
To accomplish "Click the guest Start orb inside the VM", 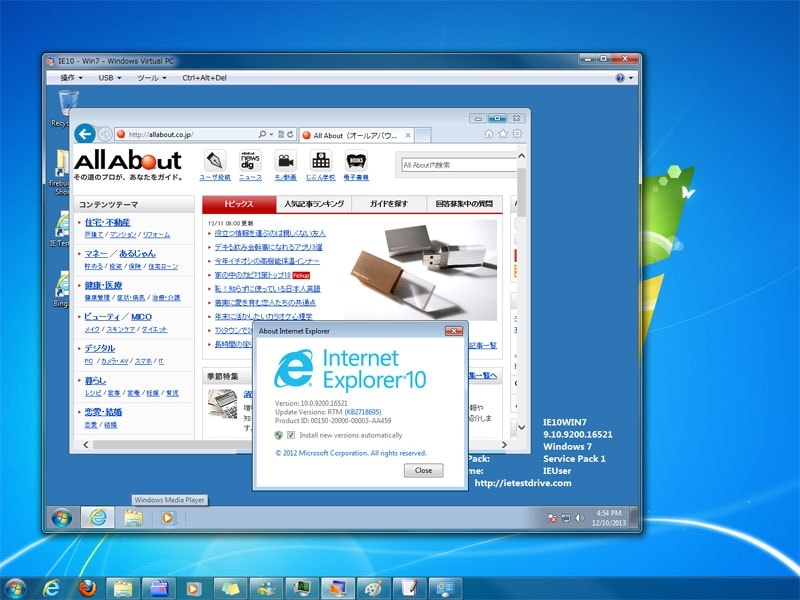I will [62, 518].
